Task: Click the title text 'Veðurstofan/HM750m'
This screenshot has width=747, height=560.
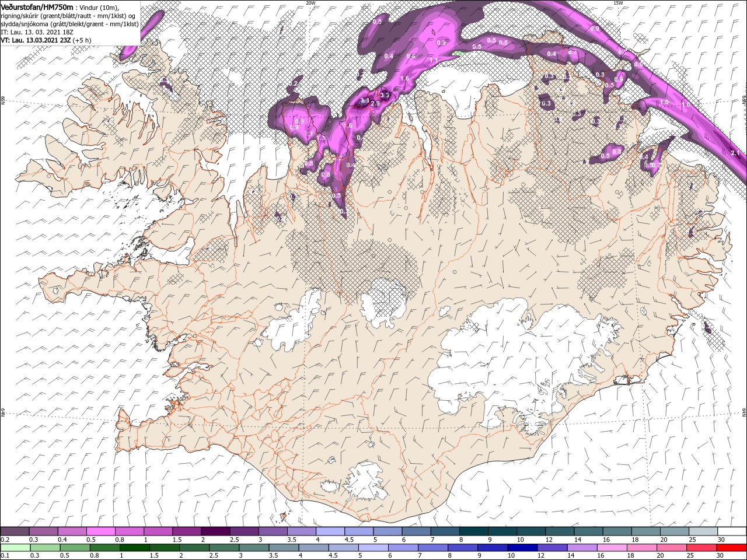Action: tap(37, 6)
